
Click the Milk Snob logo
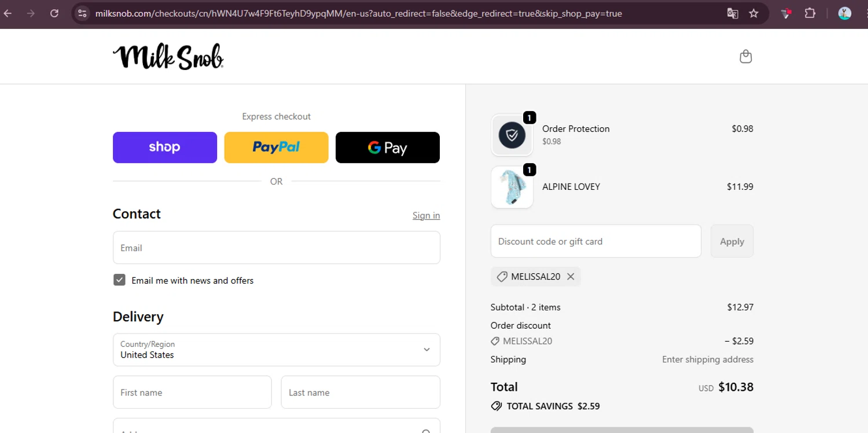click(168, 57)
